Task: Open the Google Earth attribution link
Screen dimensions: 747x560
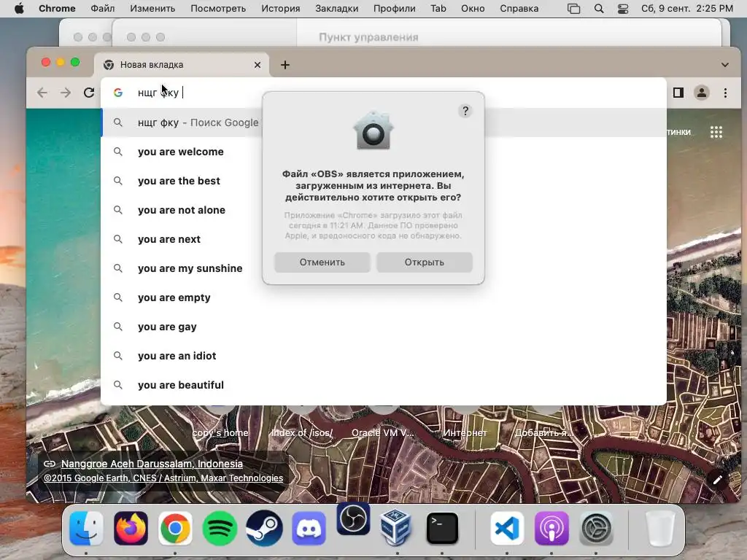Action: pos(163,478)
